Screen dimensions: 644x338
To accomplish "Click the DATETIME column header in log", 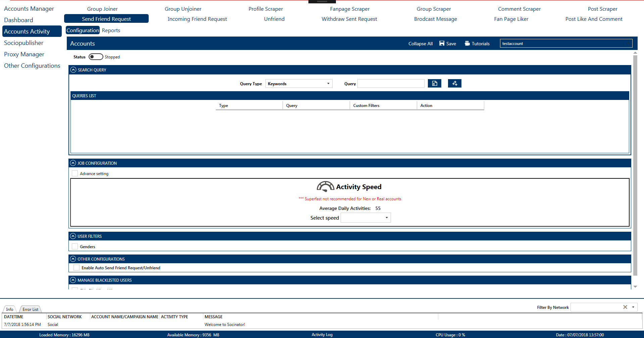I will coord(14,317).
